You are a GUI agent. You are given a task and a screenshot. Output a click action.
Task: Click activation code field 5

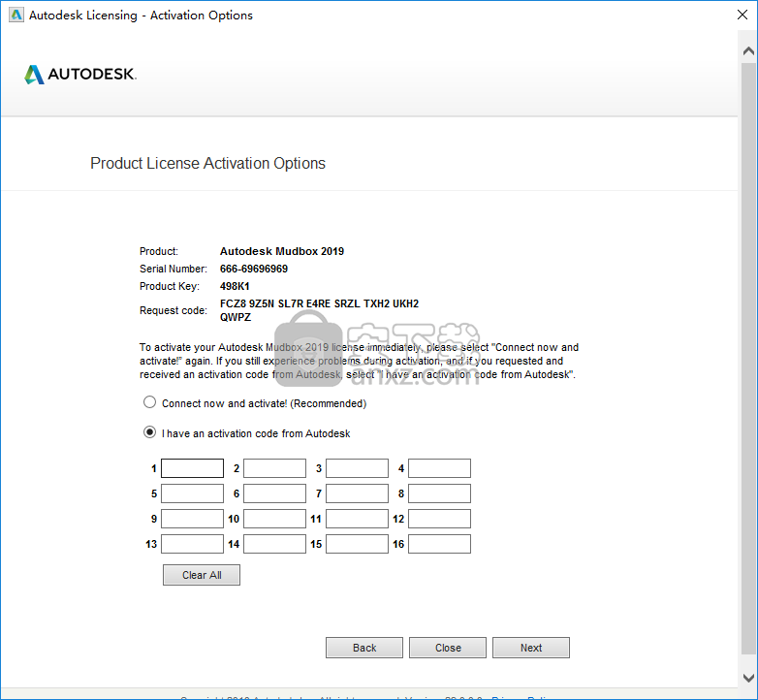[192, 493]
